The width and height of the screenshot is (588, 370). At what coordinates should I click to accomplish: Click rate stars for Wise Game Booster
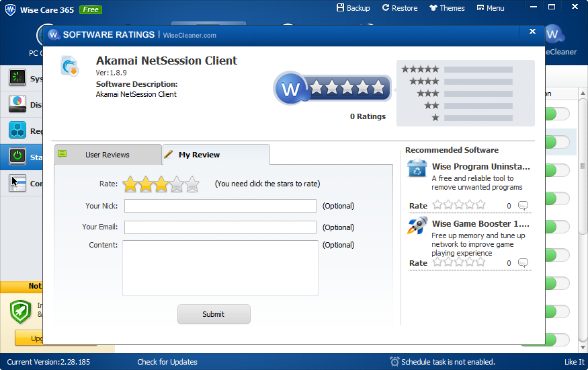[x=458, y=262]
